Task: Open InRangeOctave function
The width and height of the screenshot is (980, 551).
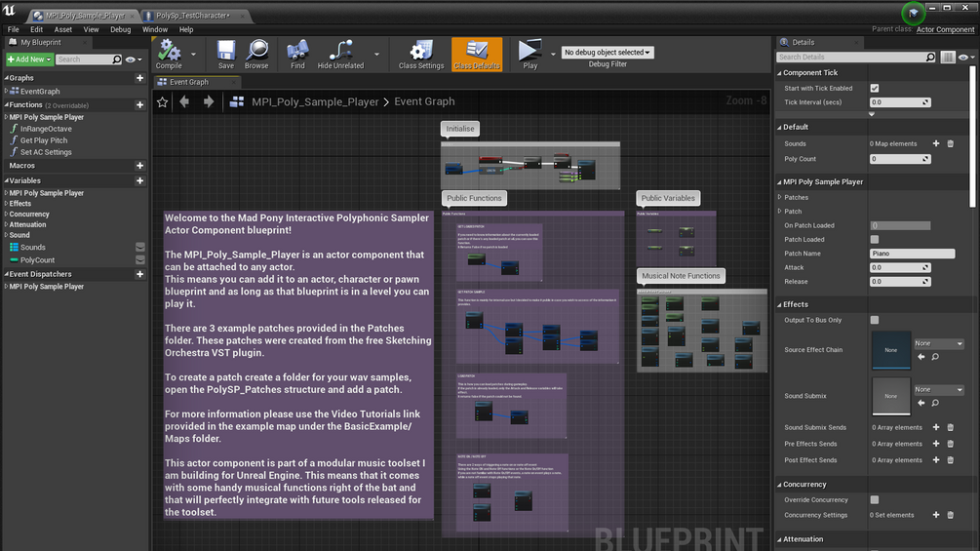Action: click(46, 129)
